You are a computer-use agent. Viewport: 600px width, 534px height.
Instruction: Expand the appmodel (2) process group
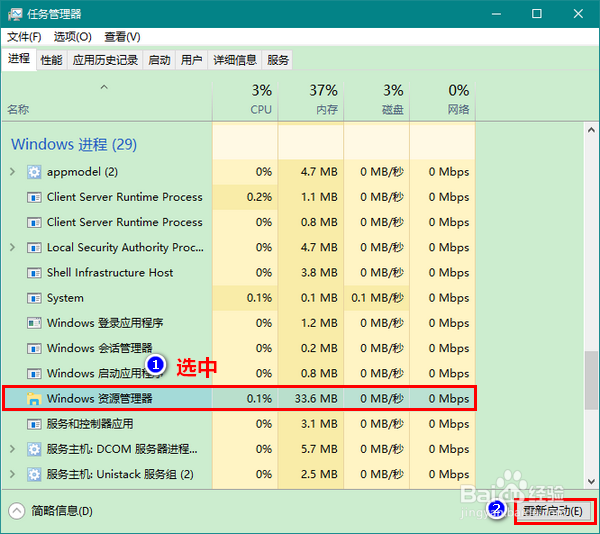[x=13, y=172]
